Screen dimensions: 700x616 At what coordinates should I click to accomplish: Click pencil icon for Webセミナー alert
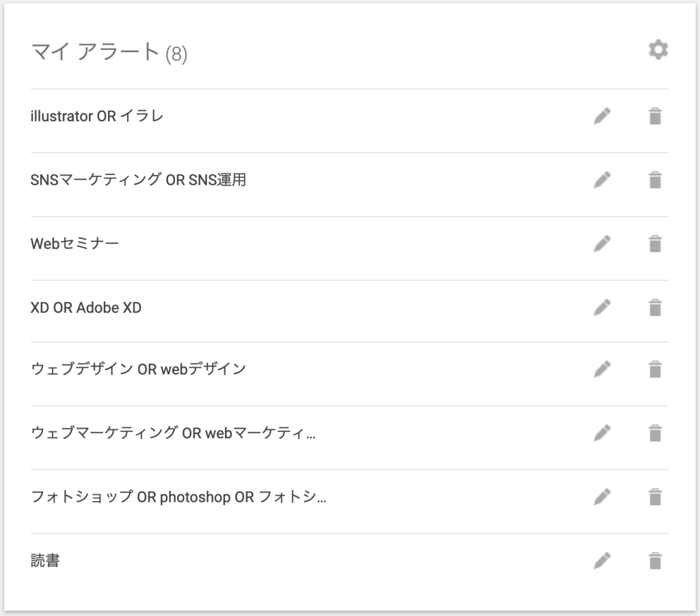coord(602,243)
